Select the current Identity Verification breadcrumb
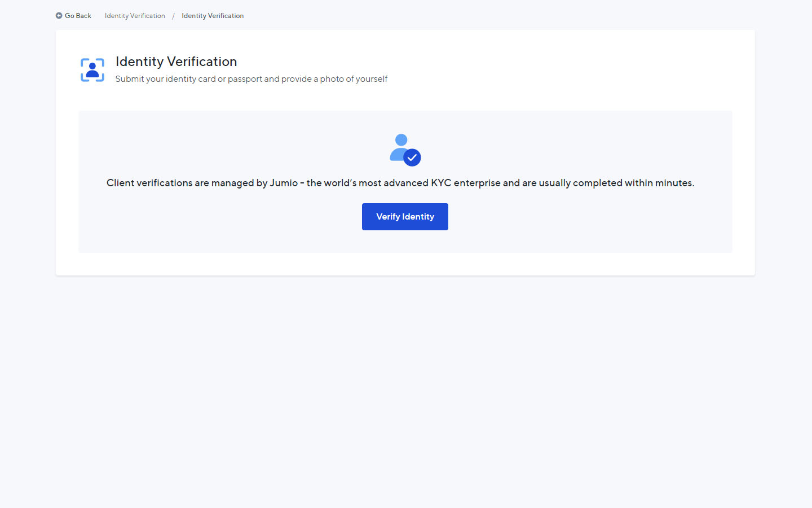 [x=213, y=16]
